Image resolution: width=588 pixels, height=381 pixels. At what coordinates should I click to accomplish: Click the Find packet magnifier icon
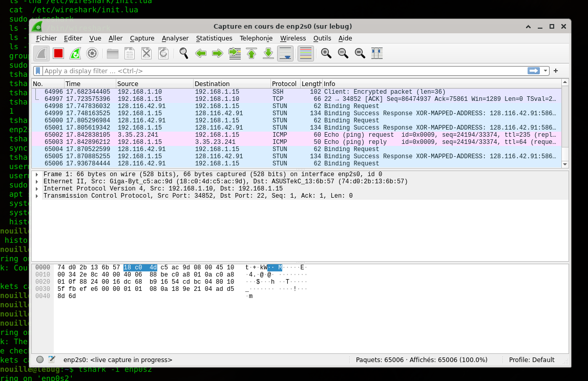(184, 53)
